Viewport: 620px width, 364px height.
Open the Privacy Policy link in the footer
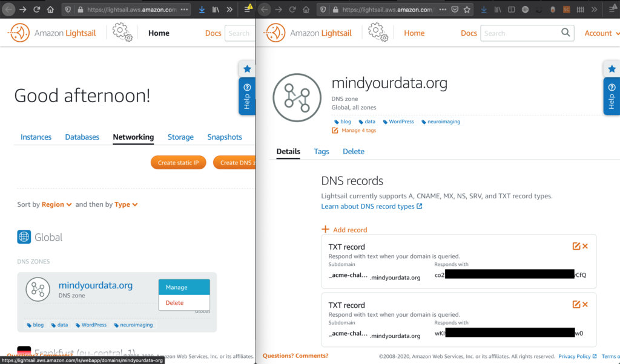(x=577, y=357)
